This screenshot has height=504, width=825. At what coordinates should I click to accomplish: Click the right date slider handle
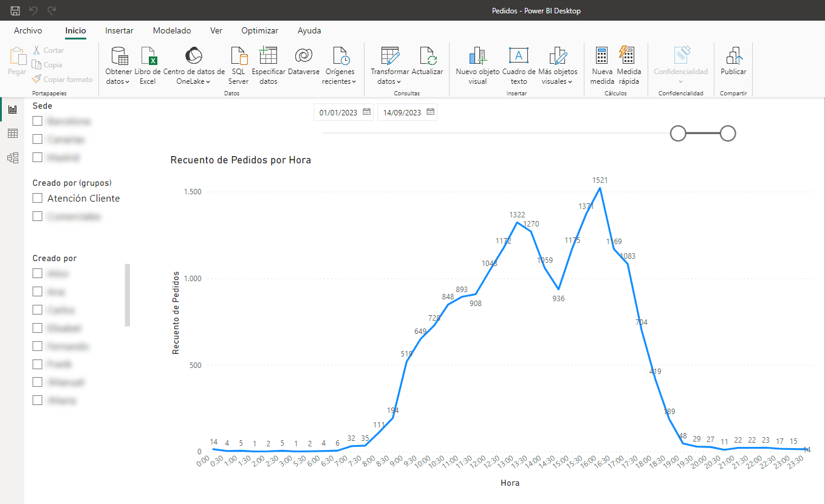pyautogui.click(x=728, y=133)
